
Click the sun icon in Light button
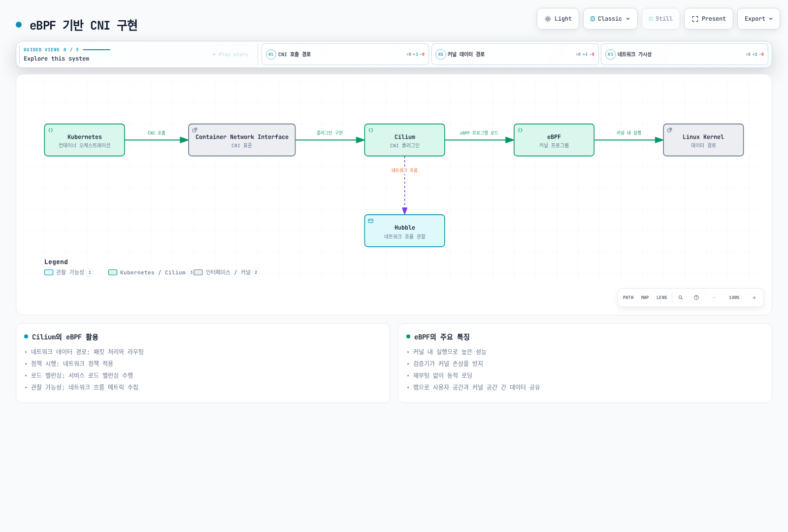(x=548, y=19)
